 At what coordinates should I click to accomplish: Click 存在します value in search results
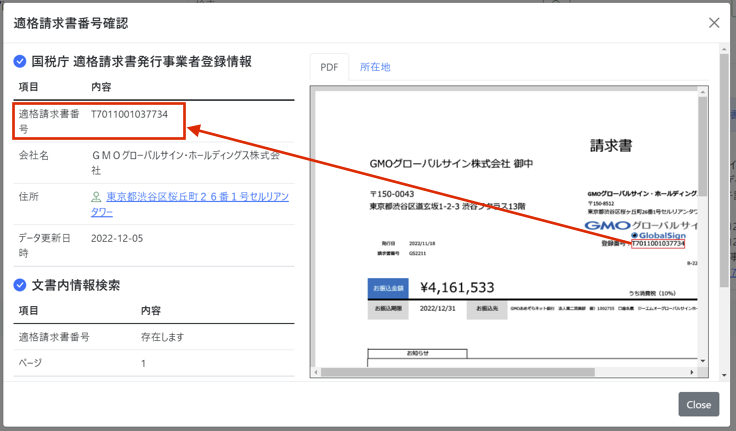162,337
